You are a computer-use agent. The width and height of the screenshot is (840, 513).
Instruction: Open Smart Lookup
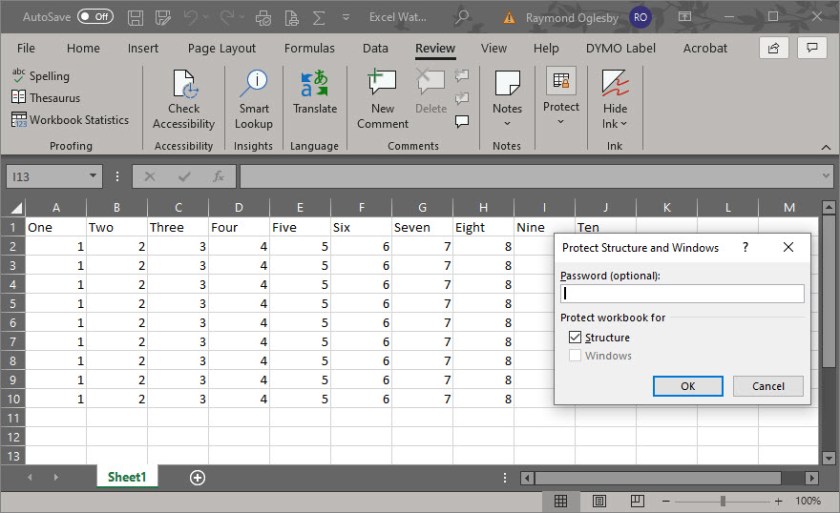click(x=254, y=100)
